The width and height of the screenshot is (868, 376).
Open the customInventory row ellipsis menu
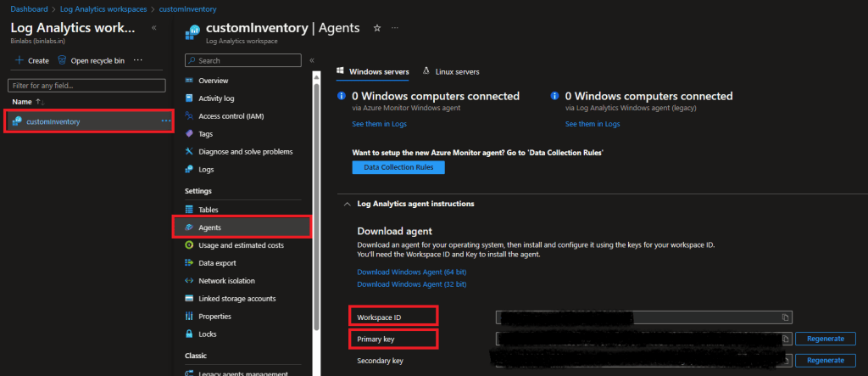tap(165, 121)
